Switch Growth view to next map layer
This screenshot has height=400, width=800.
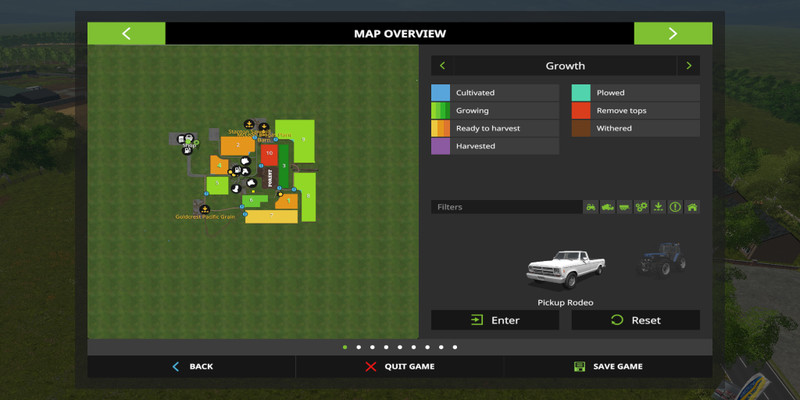click(x=687, y=66)
